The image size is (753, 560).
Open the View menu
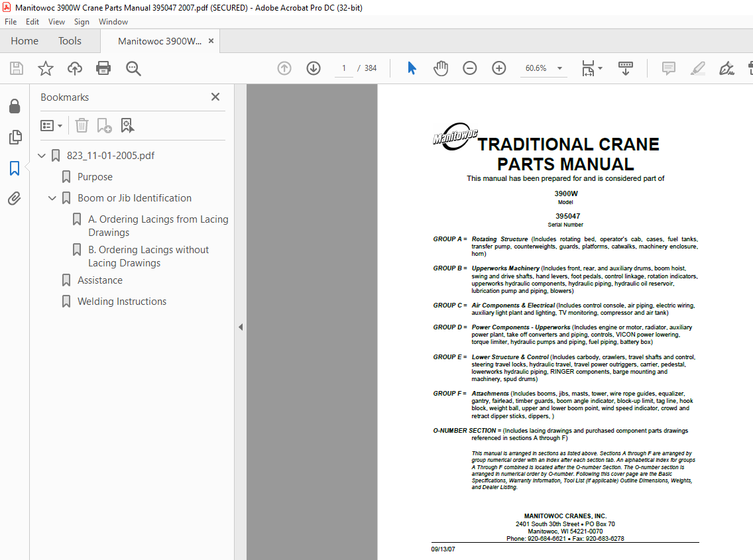pyautogui.click(x=56, y=22)
